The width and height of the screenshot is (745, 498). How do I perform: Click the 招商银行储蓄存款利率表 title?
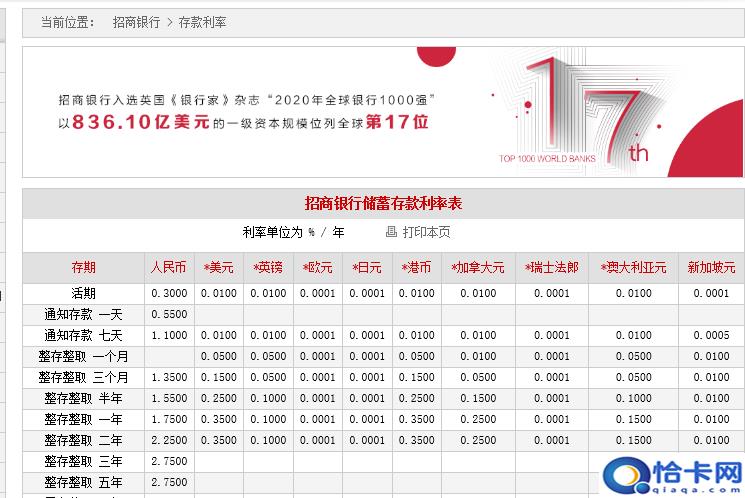tap(383, 203)
